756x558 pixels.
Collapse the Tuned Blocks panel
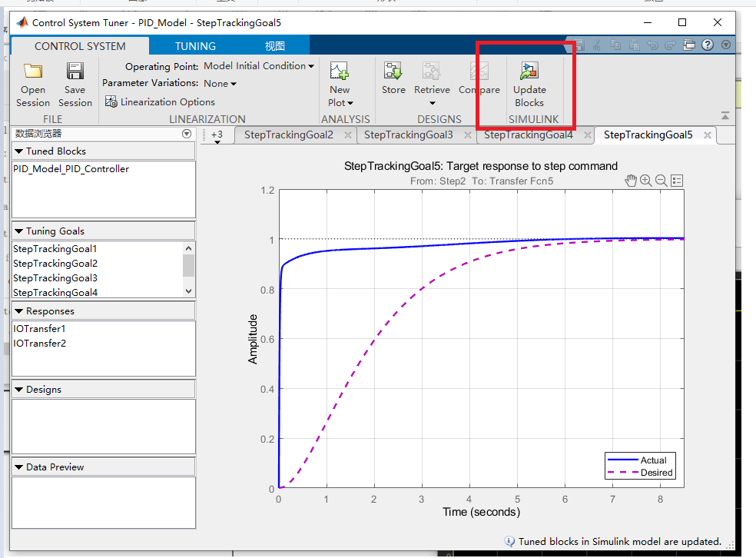click(x=18, y=151)
